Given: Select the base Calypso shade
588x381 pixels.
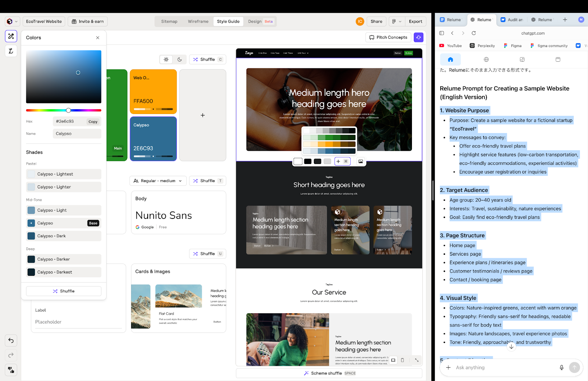Looking at the screenshot, I should tap(64, 223).
